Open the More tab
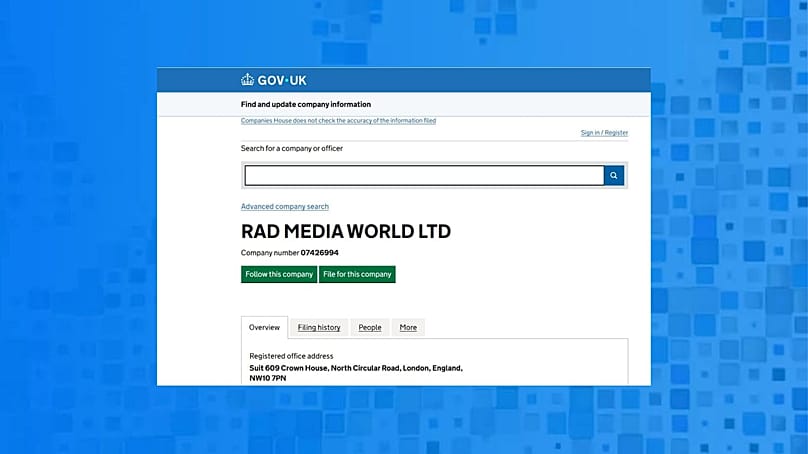The height and width of the screenshot is (454, 808). coord(408,327)
